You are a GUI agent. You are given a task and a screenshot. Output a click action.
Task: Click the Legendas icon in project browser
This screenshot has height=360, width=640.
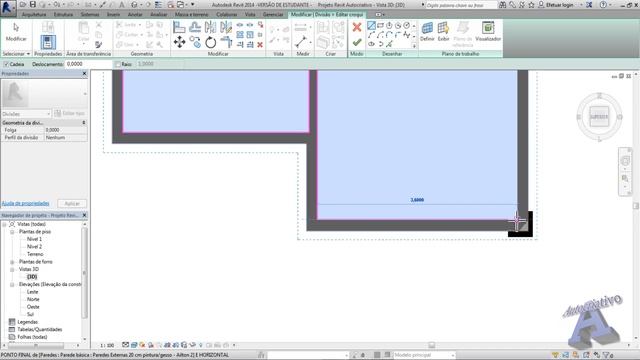pyautogui.click(x=12, y=322)
